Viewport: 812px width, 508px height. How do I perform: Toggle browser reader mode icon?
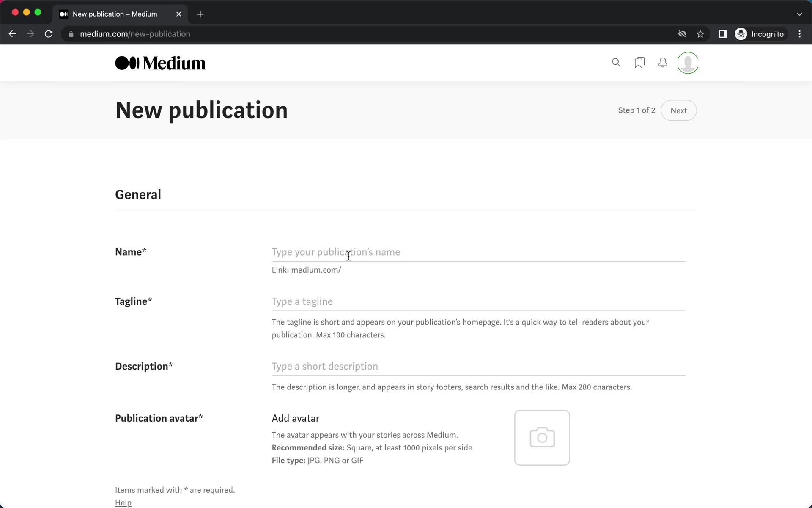723,34
